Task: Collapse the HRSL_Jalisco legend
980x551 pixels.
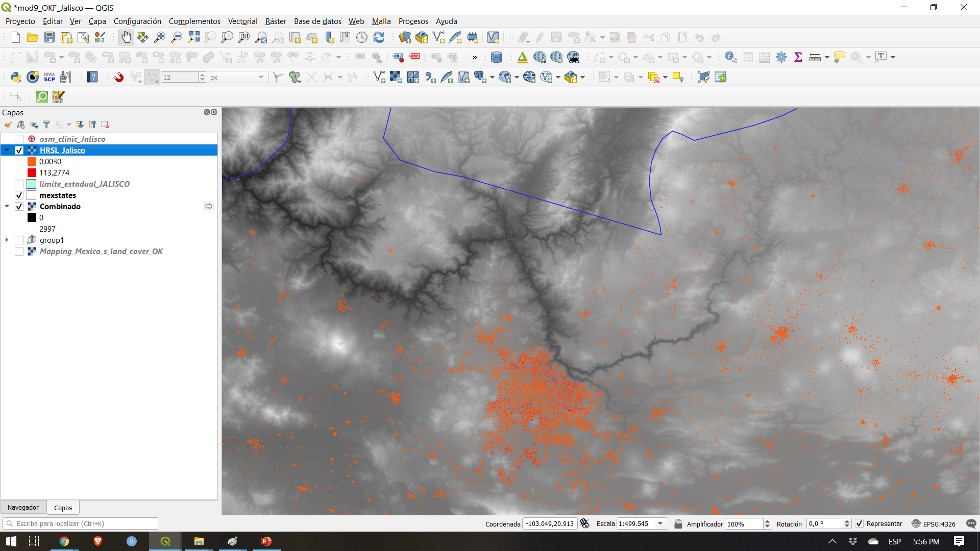Action: (7, 150)
